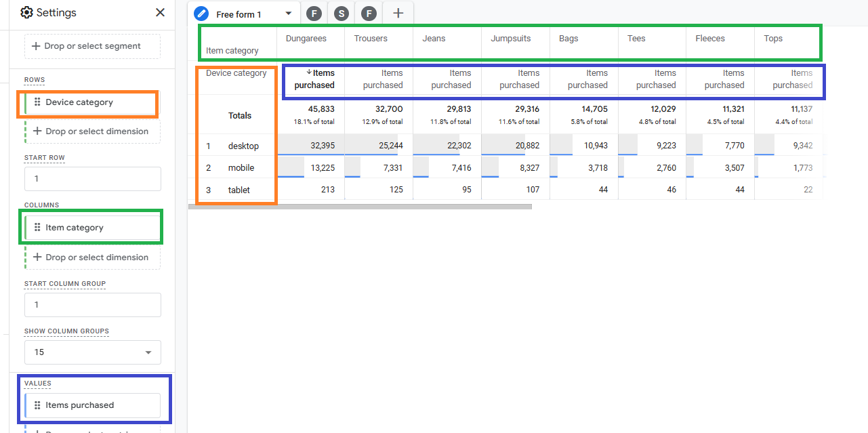Click the Jeans total 29,813

pyautogui.click(x=457, y=109)
